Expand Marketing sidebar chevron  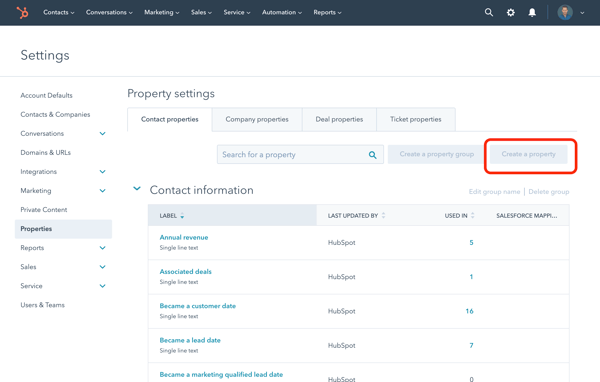(103, 191)
